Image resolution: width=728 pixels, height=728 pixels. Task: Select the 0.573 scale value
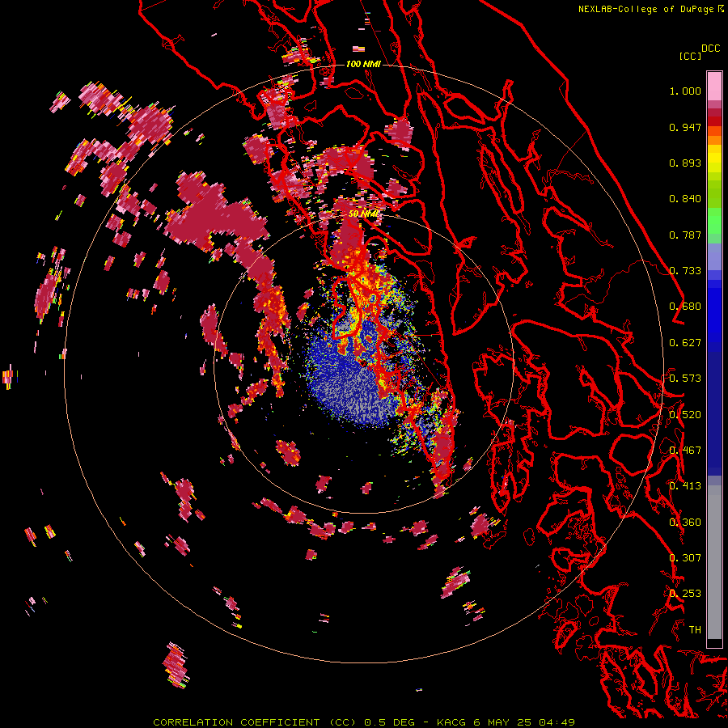(685, 379)
